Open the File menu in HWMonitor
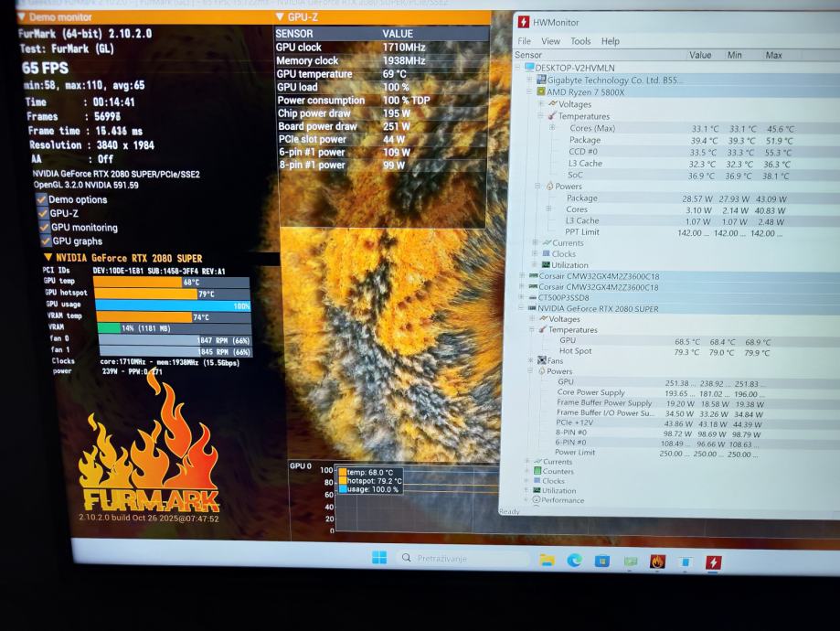 pos(524,41)
